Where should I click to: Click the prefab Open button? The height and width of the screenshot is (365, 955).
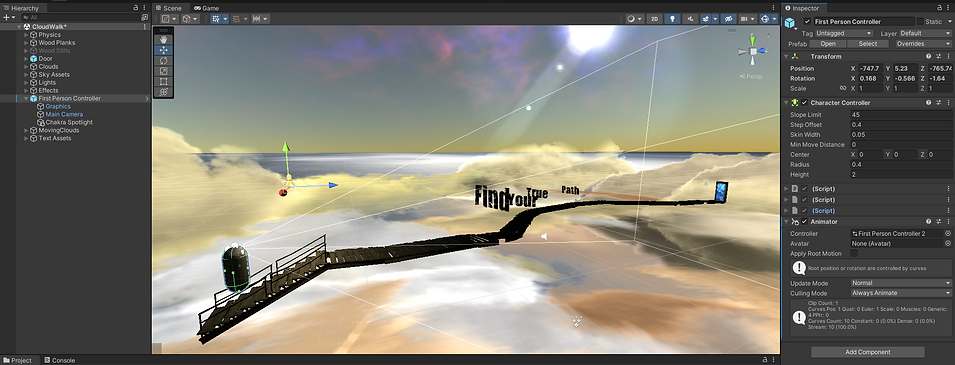828,43
